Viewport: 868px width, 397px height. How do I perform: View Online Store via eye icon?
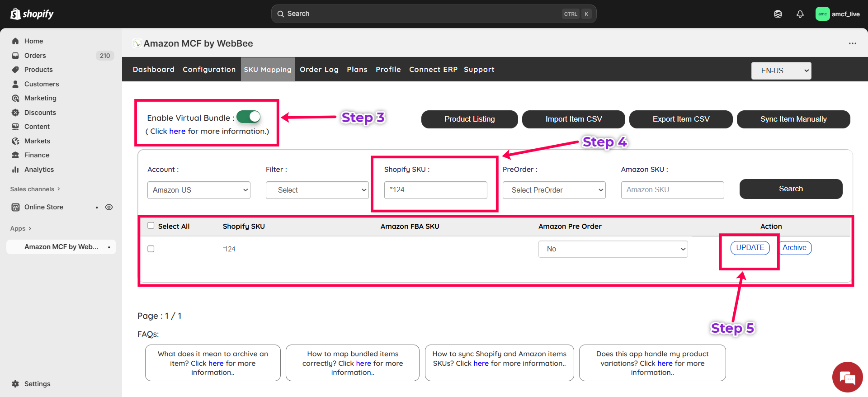coord(109,207)
